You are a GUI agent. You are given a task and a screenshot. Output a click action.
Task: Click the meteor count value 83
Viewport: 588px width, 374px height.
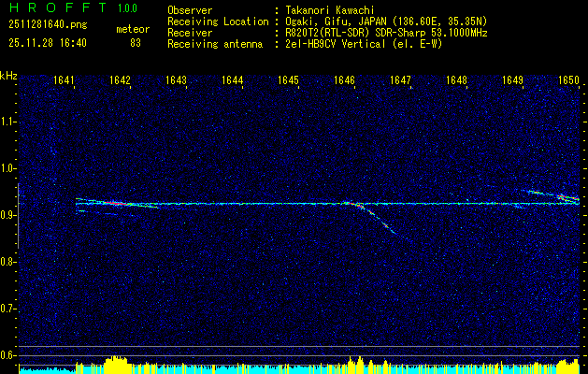(136, 43)
